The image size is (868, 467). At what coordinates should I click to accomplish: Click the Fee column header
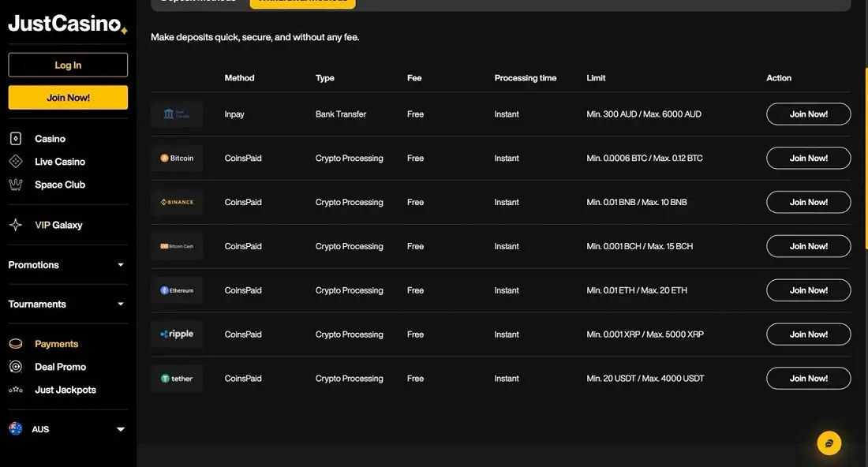coord(414,78)
